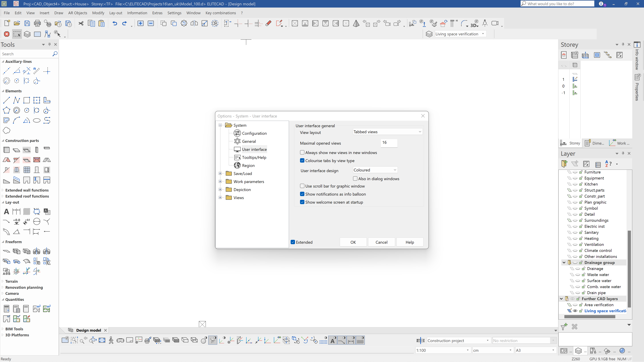This screenshot has height=362, width=644.
Task: Click the Help button
Action: pyautogui.click(x=410, y=242)
